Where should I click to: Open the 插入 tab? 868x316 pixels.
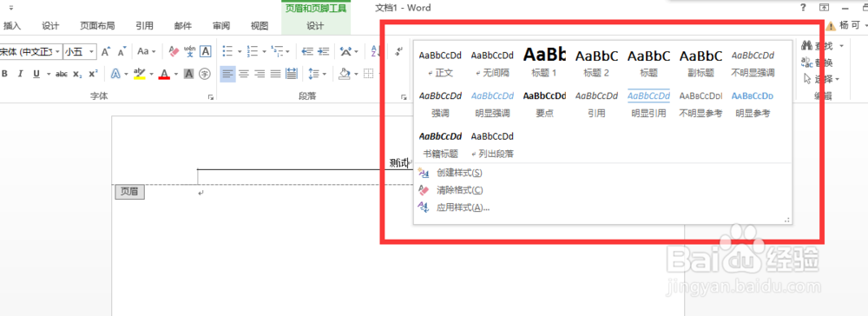[x=11, y=25]
